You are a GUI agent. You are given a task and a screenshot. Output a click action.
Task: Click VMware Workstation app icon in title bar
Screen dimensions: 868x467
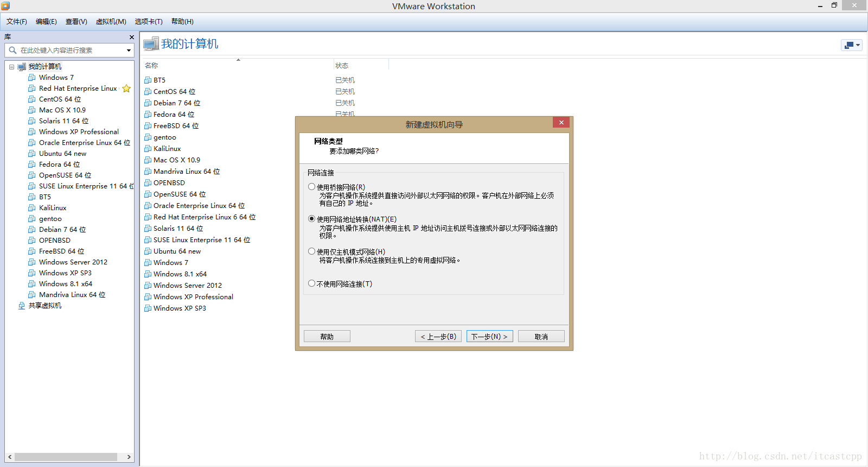[x=5, y=6]
